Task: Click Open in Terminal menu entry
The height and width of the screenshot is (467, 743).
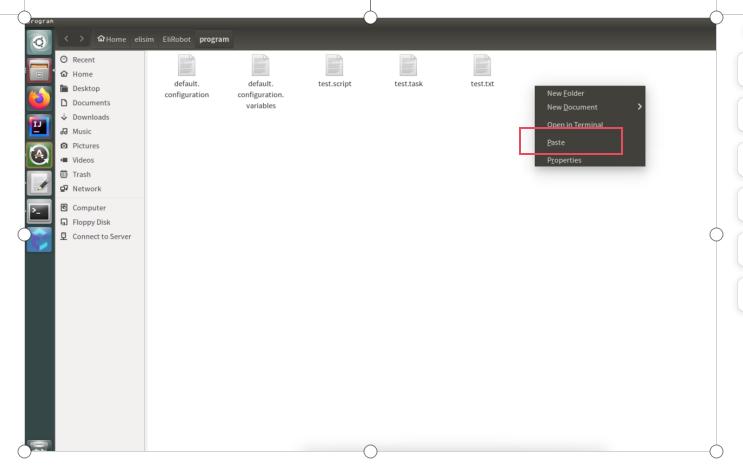Action: (x=575, y=124)
